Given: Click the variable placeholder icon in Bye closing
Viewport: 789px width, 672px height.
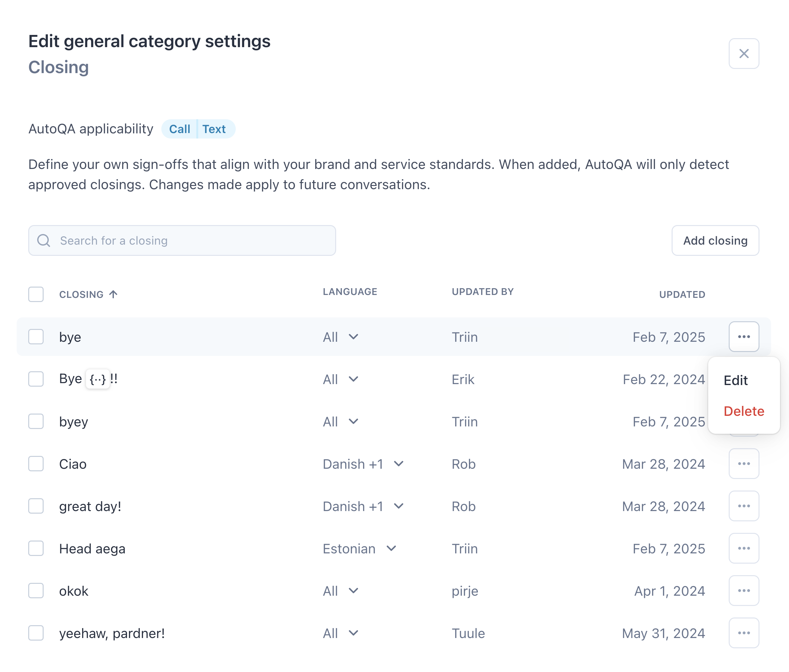Looking at the screenshot, I should click(98, 379).
